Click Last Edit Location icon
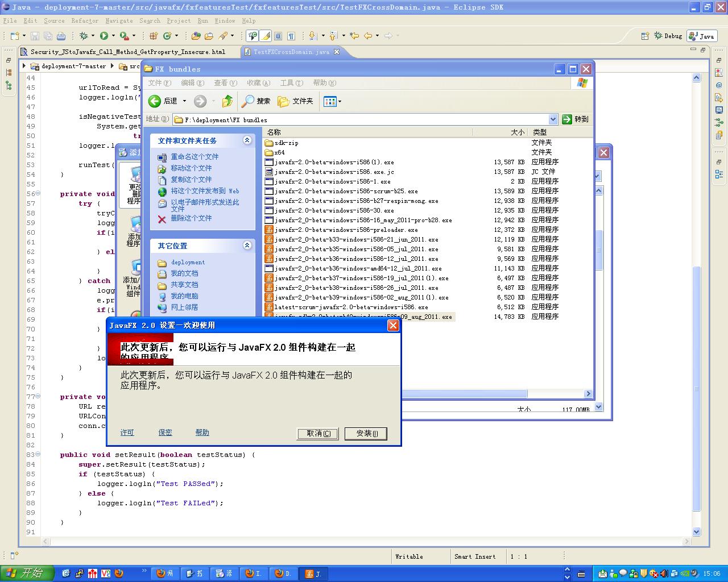Screen dimensions: 728x582 point(354,36)
